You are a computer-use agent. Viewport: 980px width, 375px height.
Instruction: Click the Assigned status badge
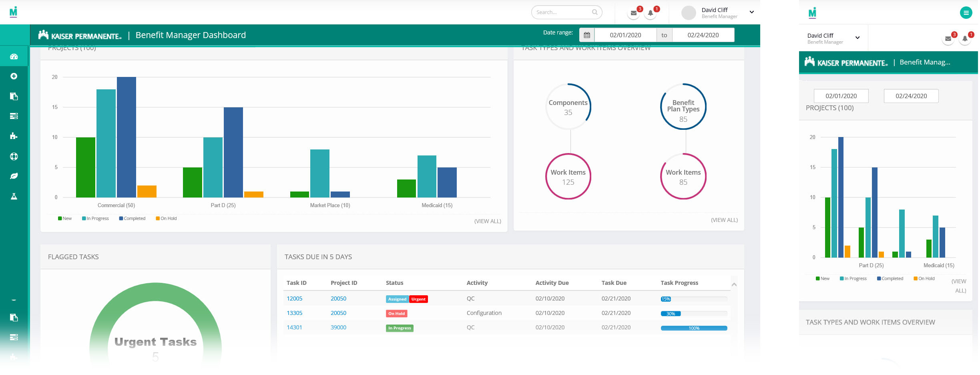[x=397, y=299]
